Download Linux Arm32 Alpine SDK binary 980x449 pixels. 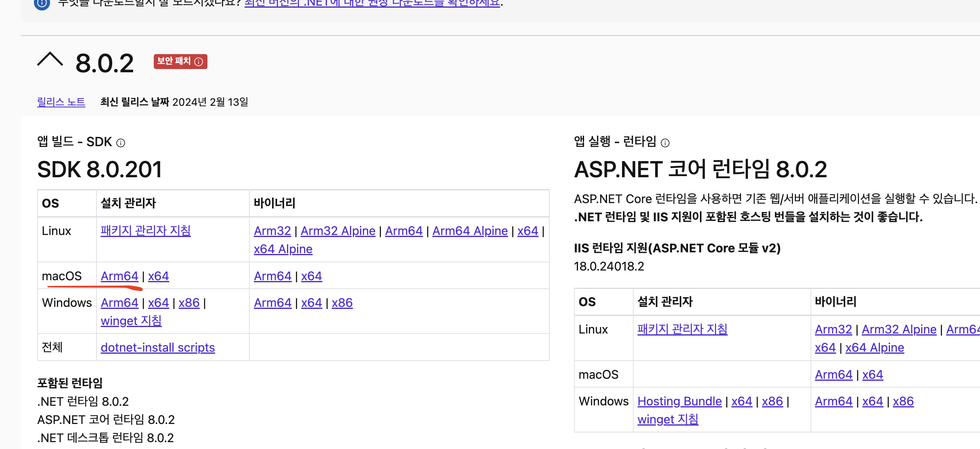pyautogui.click(x=338, y=231)
